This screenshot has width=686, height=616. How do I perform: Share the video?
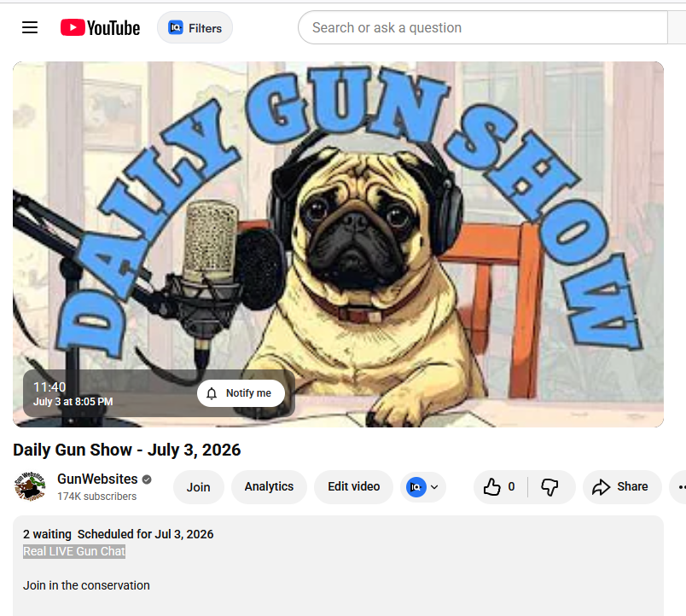(622, 487)
